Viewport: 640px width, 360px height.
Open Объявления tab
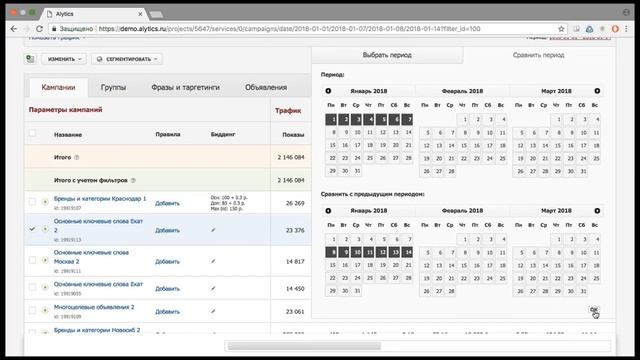[x=266, y=87]
